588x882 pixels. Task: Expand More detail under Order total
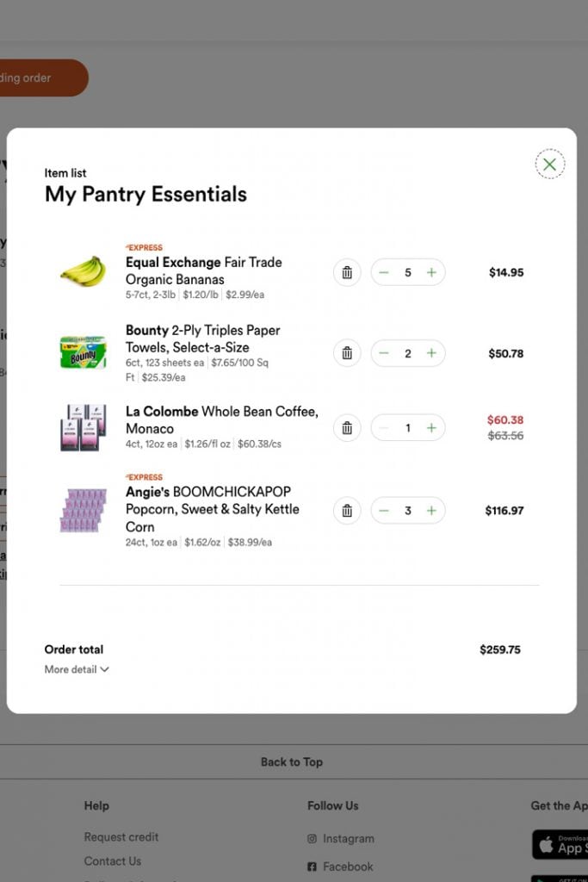coord(77,669)
